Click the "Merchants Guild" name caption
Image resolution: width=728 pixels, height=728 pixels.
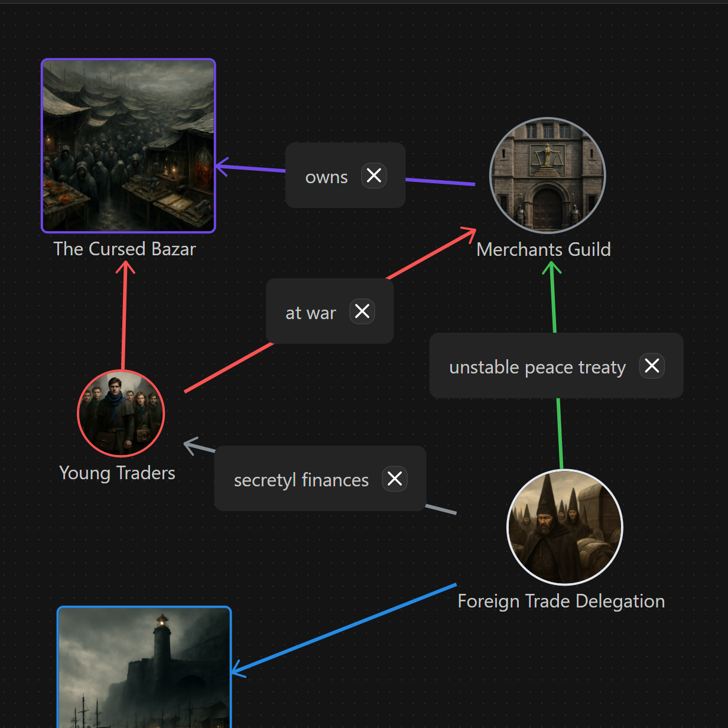543,249
